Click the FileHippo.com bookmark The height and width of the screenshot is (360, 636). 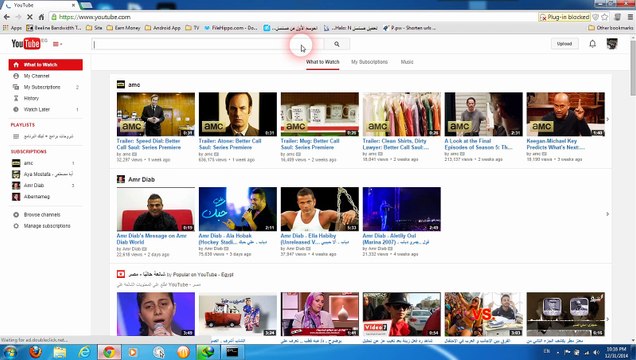(x=231, y=28)
